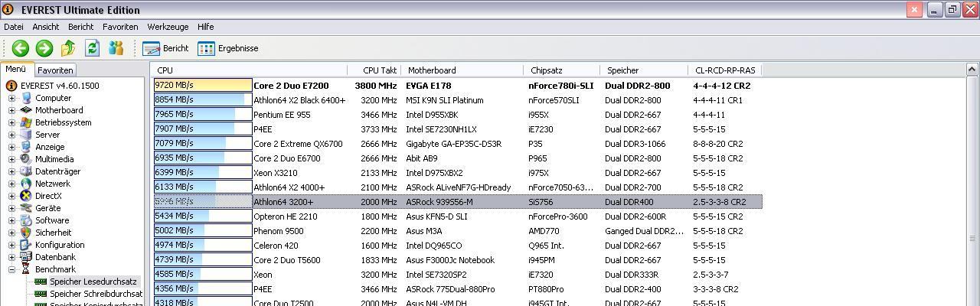
Task: Refresh the results with the refresh icon
Action: pos(92,48)
